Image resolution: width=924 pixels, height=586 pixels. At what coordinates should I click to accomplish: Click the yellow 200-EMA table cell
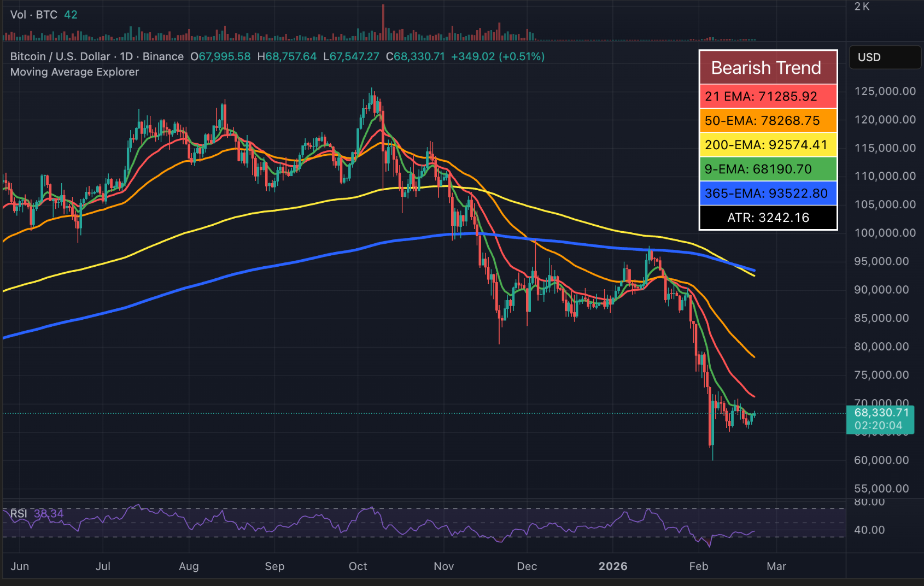pos(768,145)
